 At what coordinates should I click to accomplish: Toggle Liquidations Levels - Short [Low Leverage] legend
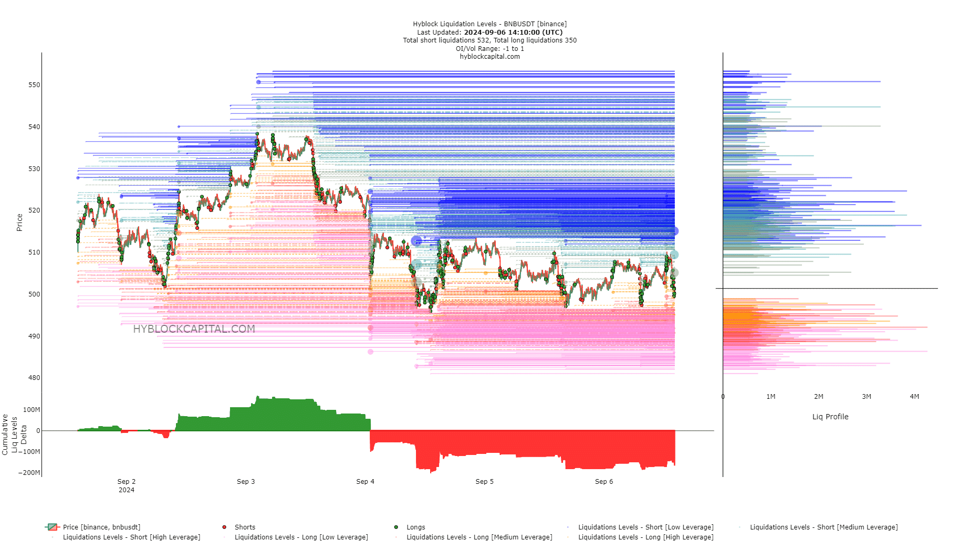(x=639, y=527)
